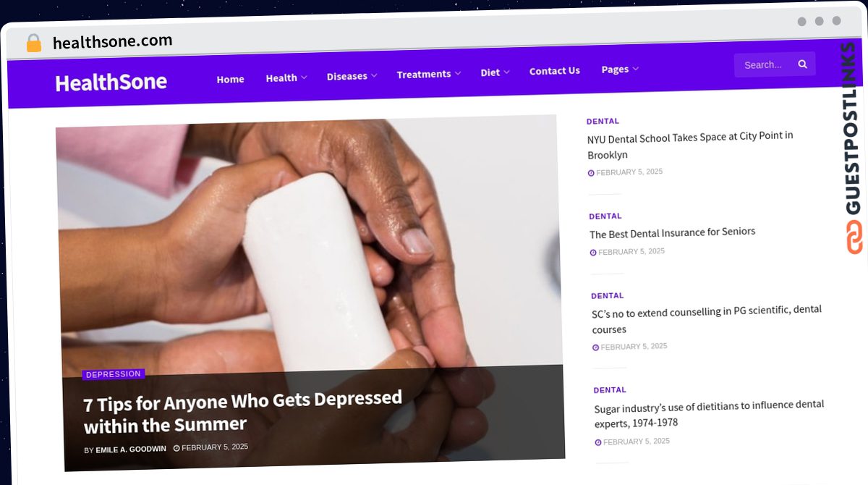This screenshot has width=868, height=485.
Task: Open the featured soap hands image
Action: pos(310,246)
